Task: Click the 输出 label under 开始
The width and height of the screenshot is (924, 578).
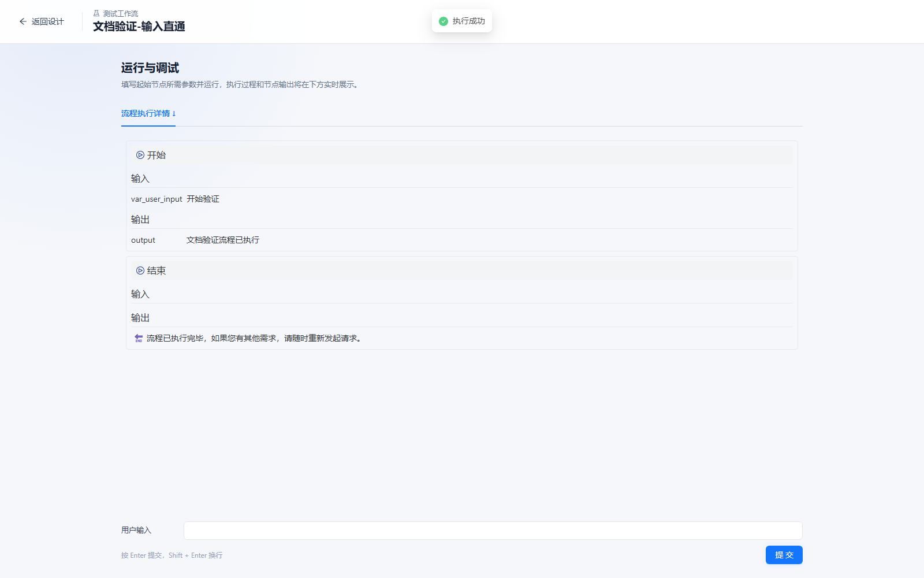Action: pyautogui.click(x=140, y=220)
